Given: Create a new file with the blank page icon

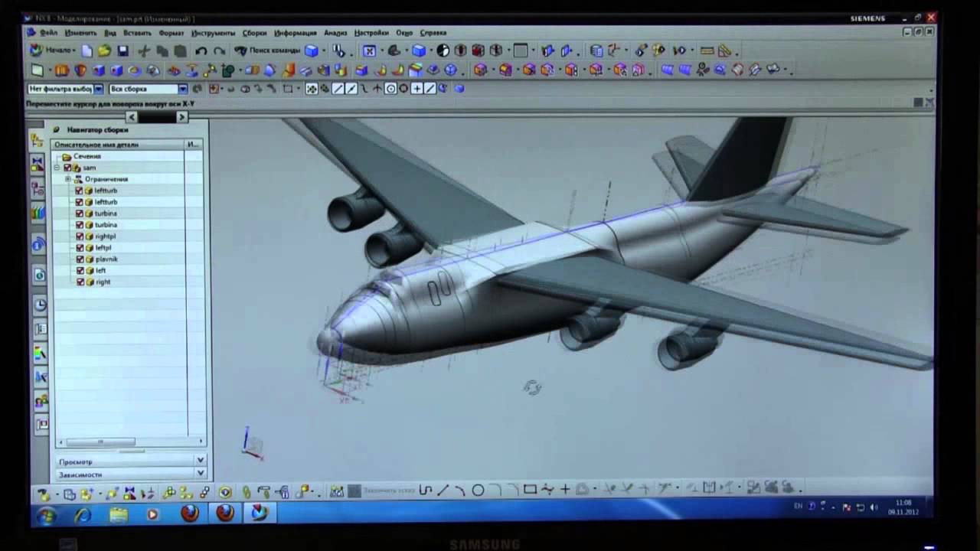Looking at the screenshot, I should 87,51.
